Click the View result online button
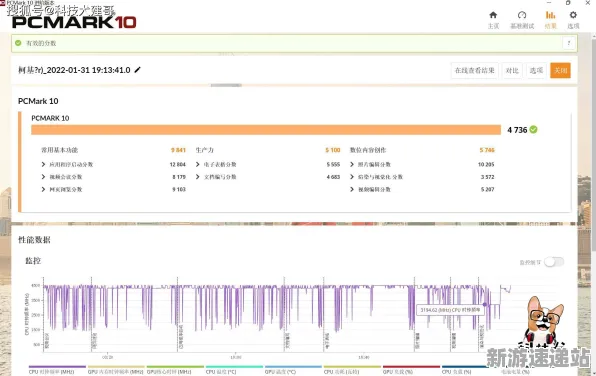 click(474, 71)
